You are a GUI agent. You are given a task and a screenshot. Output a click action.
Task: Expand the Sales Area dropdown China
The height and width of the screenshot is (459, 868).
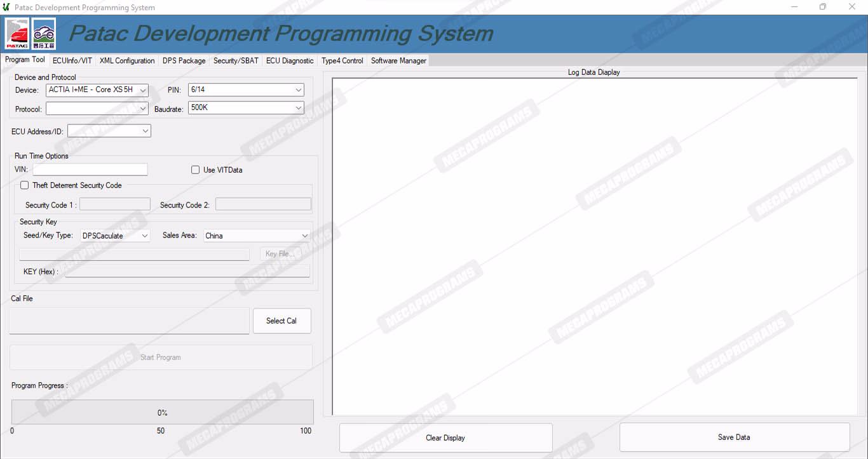click(257, 236)
